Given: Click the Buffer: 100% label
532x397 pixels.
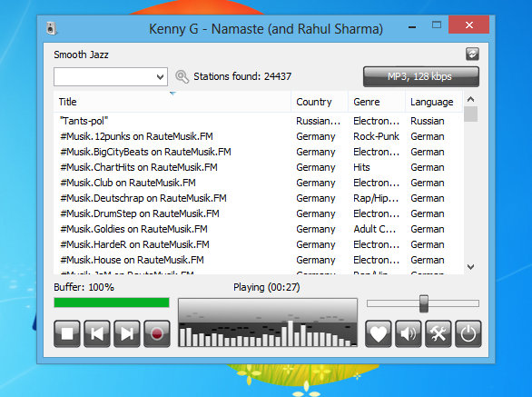Looking at the screenshot, I should point(84,287).
